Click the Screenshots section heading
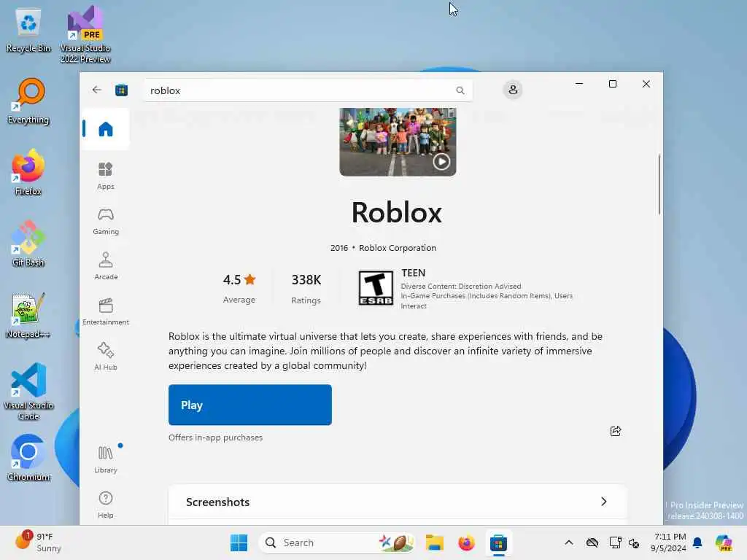This screenshot has width=747, height=560. [217, 502]
